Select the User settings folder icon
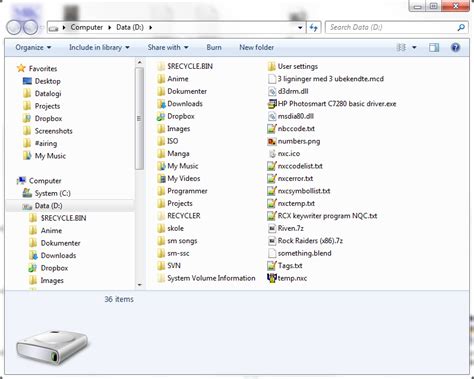474x379 pixels. (272, 66)
